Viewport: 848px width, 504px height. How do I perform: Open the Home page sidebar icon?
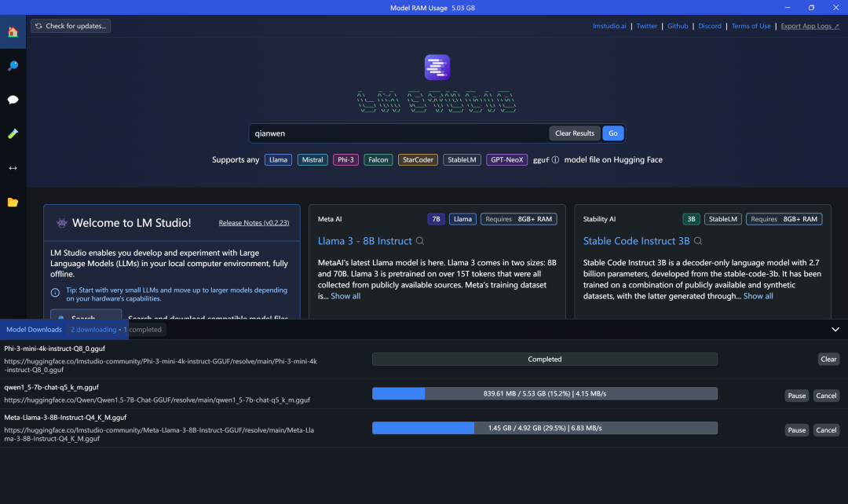[13, 32]
